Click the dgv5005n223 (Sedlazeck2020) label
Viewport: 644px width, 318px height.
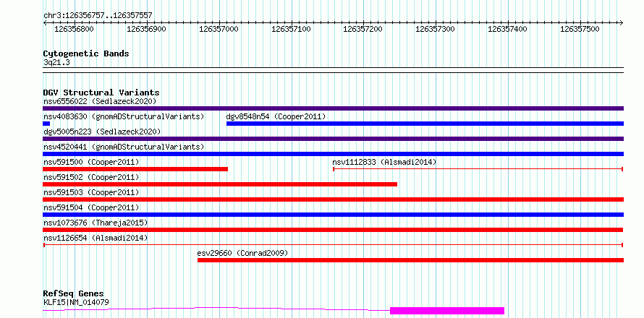pyautogui.click(x=102, y=132)
